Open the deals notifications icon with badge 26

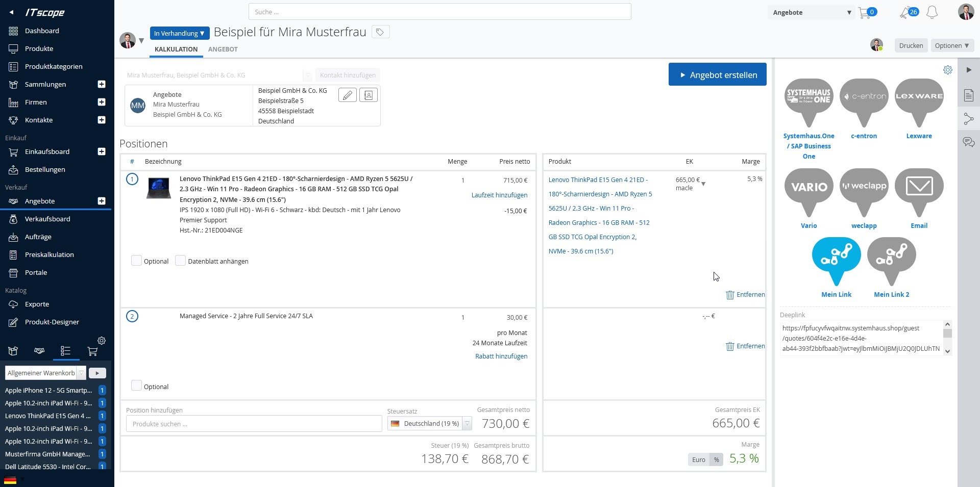point(905,12)
